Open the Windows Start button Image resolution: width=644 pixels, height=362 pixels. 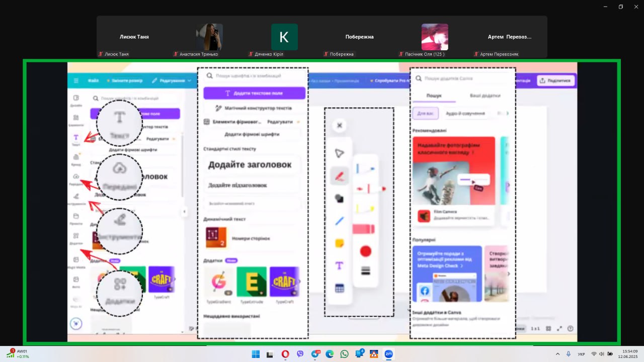pyautogui.click(x=256, y=354)
